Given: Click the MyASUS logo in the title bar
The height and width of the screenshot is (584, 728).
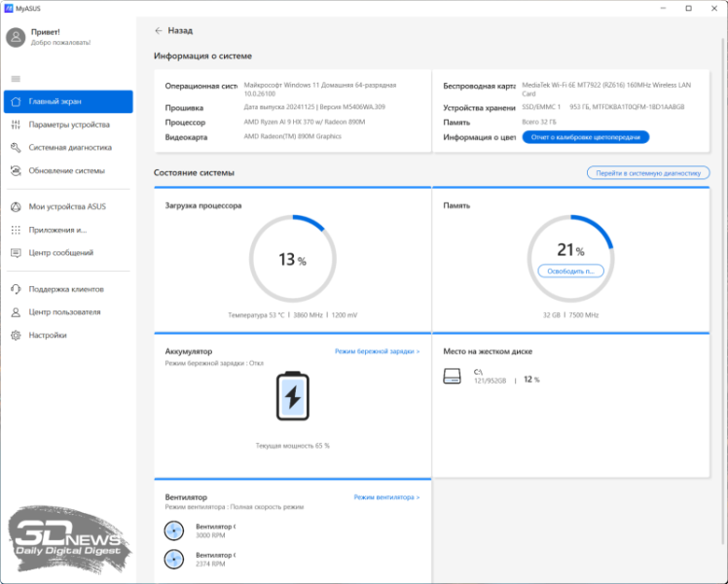Looking at the screenshot, I should pyautogui.click(x=8, y=8).
